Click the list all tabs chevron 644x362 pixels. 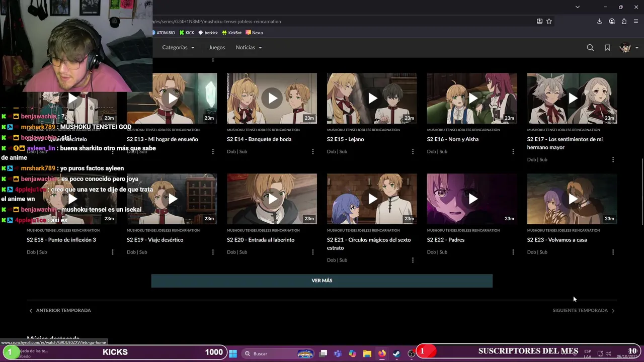577,7
